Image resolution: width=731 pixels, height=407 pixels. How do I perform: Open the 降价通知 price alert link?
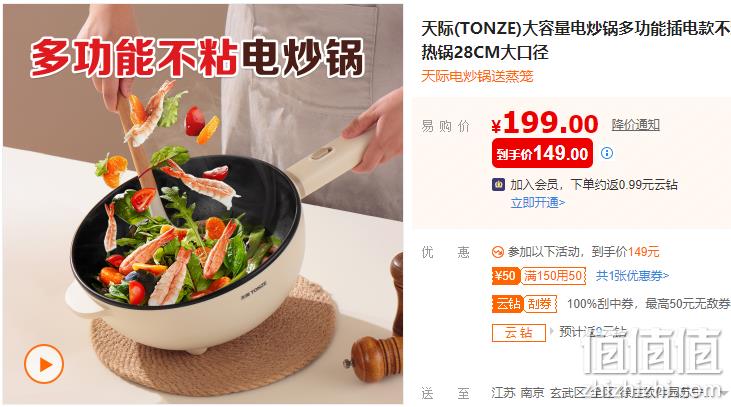(635, 124)
